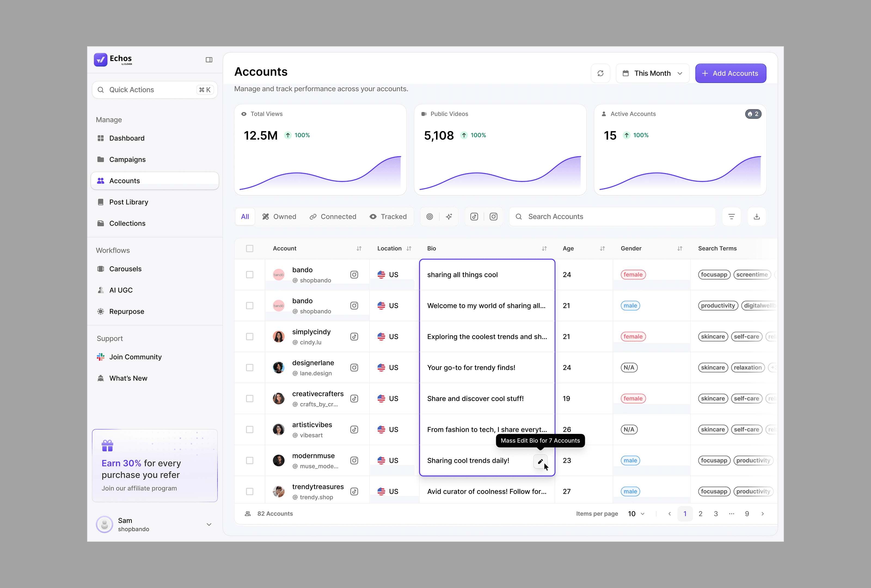Open the items per page dropdown
The height and width of the screenshot is (588, 871).
[x=636, y=514]
